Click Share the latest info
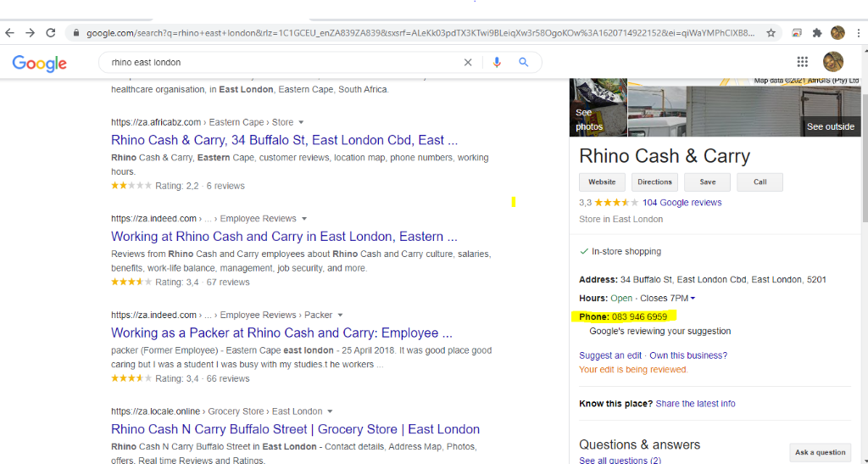Viewport: 868px width, 464px height. (695, 404)
